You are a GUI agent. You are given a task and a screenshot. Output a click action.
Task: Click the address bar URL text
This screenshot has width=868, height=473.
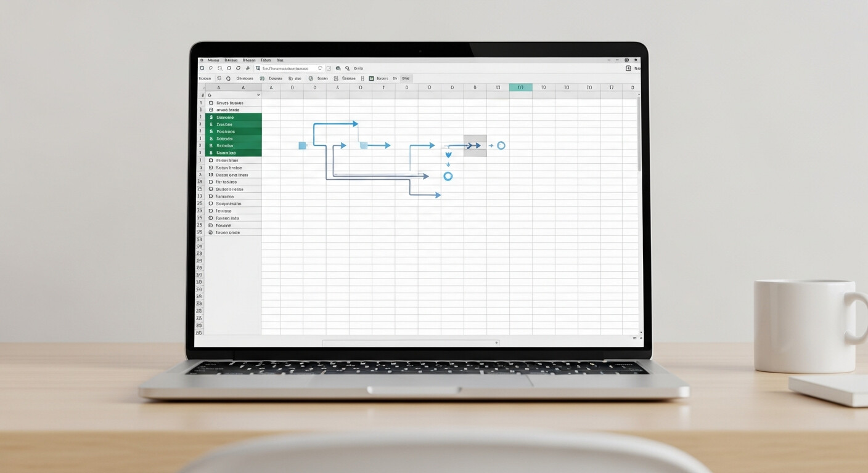[285, 68]
